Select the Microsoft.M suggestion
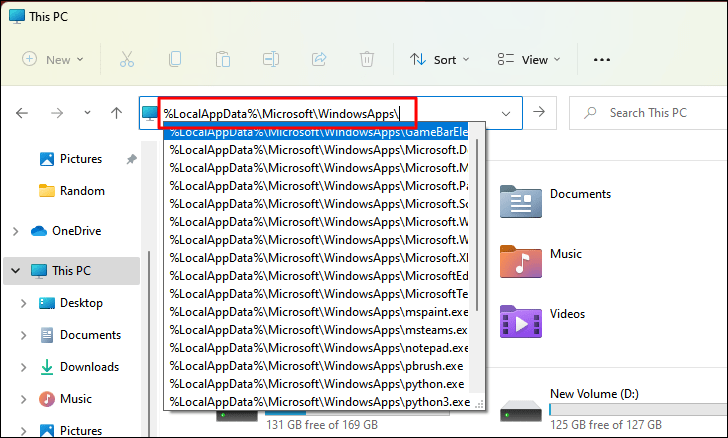728x438 pixels. point(316,168)
